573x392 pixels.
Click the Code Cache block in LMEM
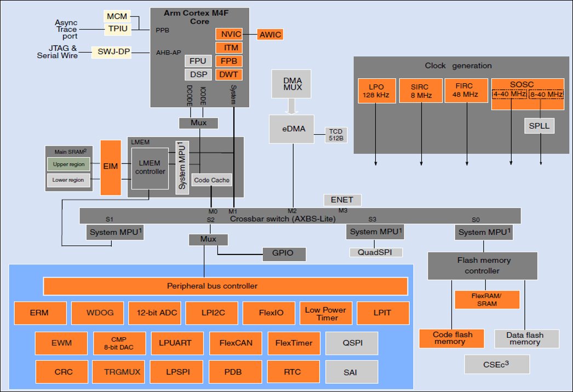[211, 180]
